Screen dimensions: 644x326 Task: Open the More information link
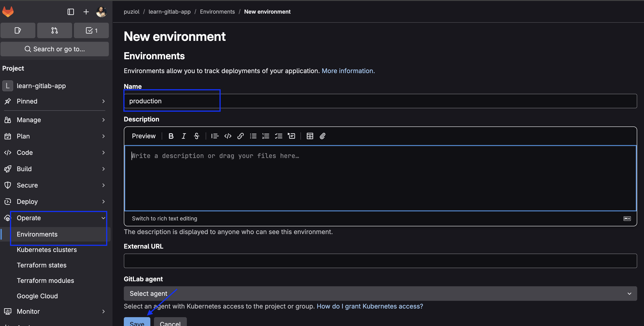[x=348, y=71]
